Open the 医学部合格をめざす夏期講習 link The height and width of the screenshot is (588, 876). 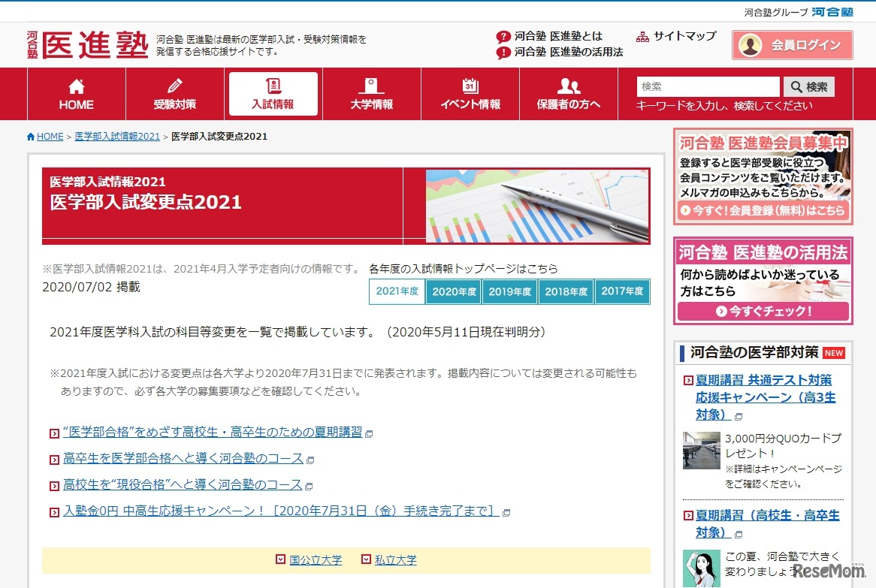pyautogui.click(x=213, y=433)
